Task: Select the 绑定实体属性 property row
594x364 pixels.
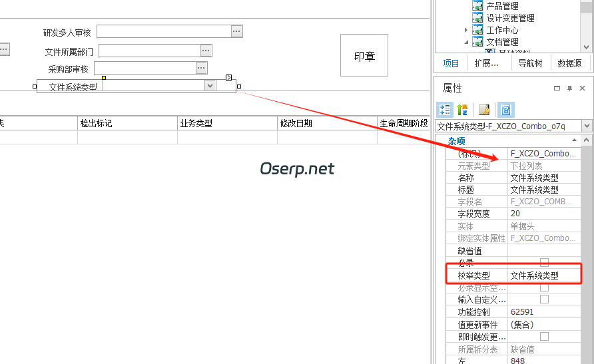Action: [x=513, y=238]
